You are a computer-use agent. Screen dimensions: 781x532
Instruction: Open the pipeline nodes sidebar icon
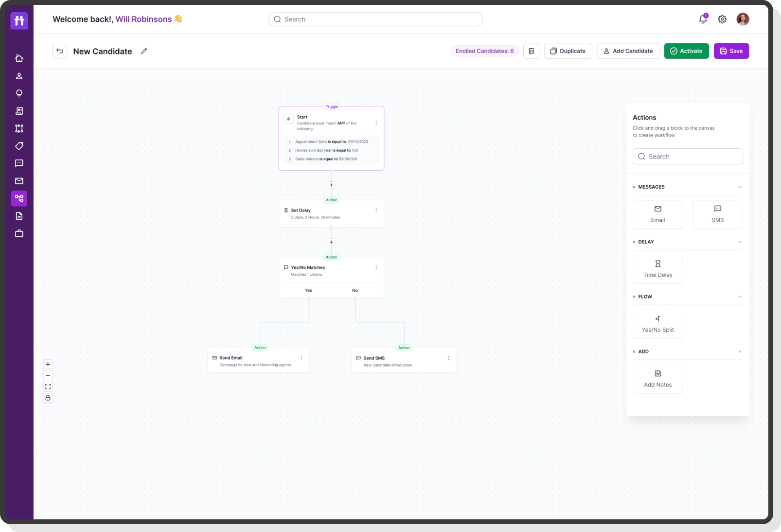pos(19,128)
